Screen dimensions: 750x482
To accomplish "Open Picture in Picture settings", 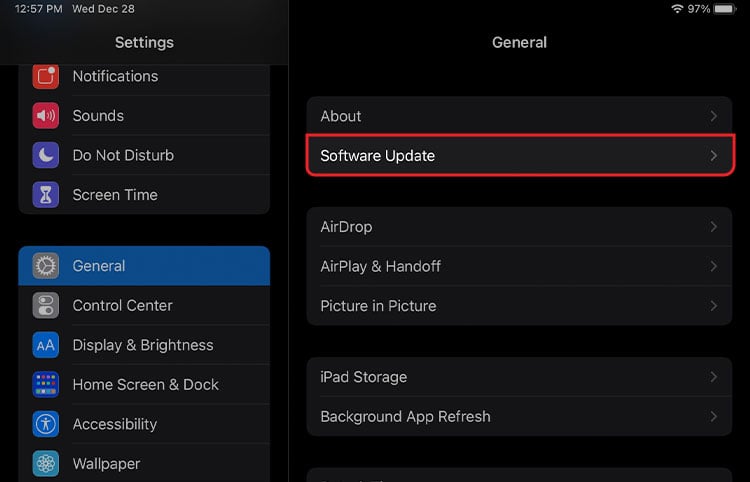I will click(x=378, y=306).
